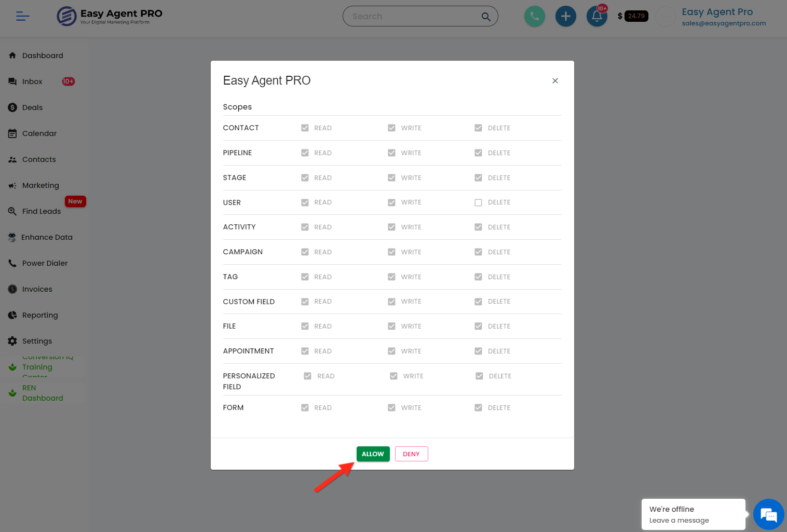Toggle APPOINTMENT DELETE checkbox
Screen dimensions: 787x532
(x=478, y=351)
